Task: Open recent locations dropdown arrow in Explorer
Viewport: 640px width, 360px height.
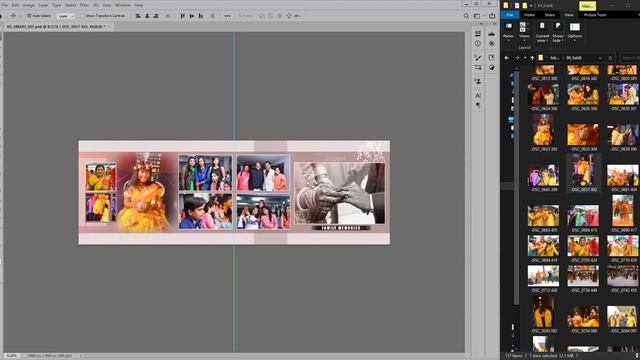Action: coord(525,58)
